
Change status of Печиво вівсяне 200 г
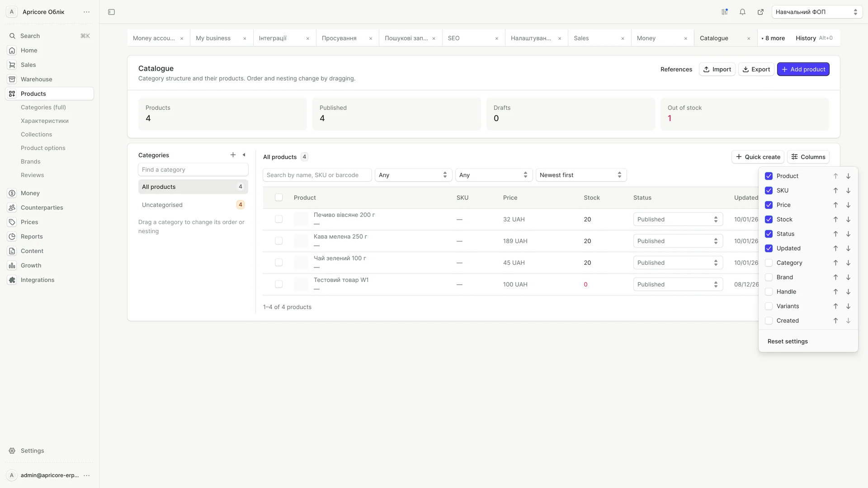tap(678, 219)
